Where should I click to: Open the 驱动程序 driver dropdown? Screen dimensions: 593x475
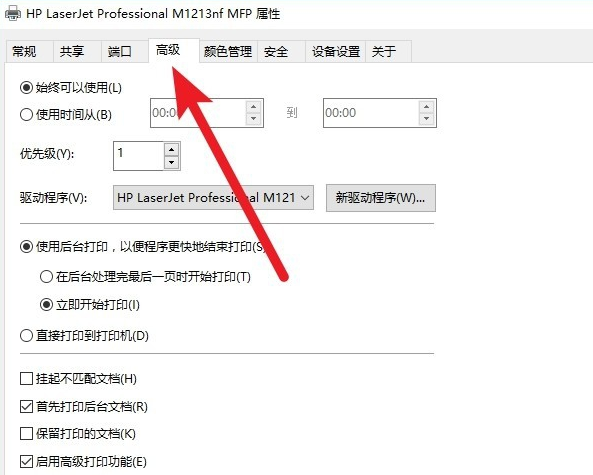click(x=213, y=197)
